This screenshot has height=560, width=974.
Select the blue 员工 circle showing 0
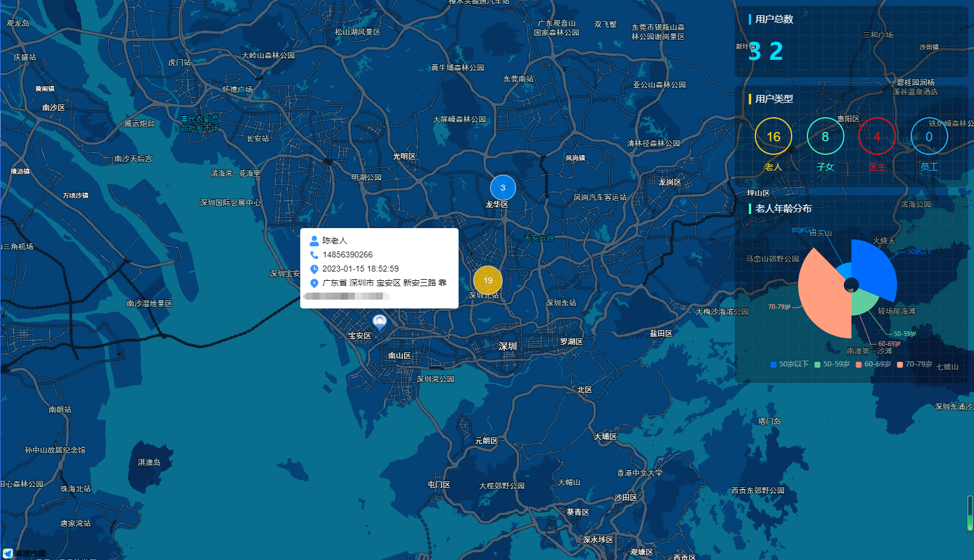(x=929, y=137)
